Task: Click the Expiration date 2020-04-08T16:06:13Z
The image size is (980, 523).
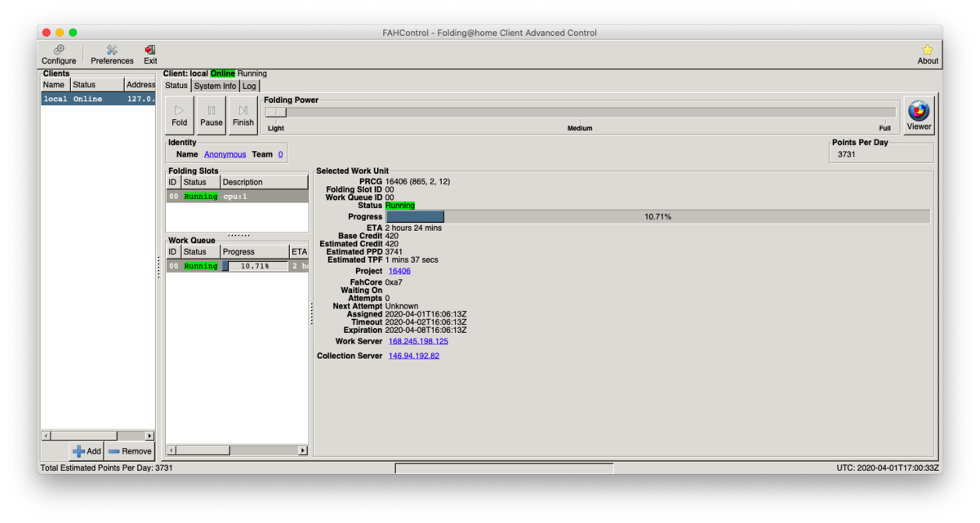Action: click(x=425, y=330)
